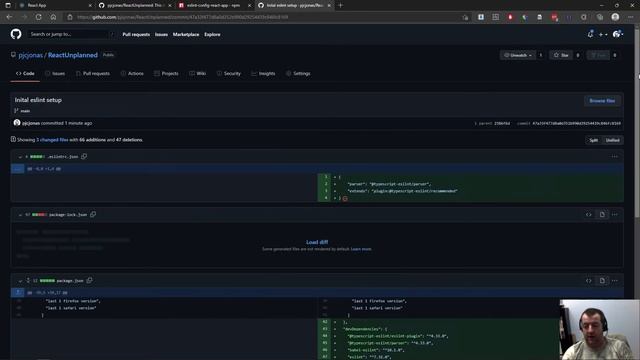
Task: Open the browser extensions puzzle icon
Action: pos(584,17)
